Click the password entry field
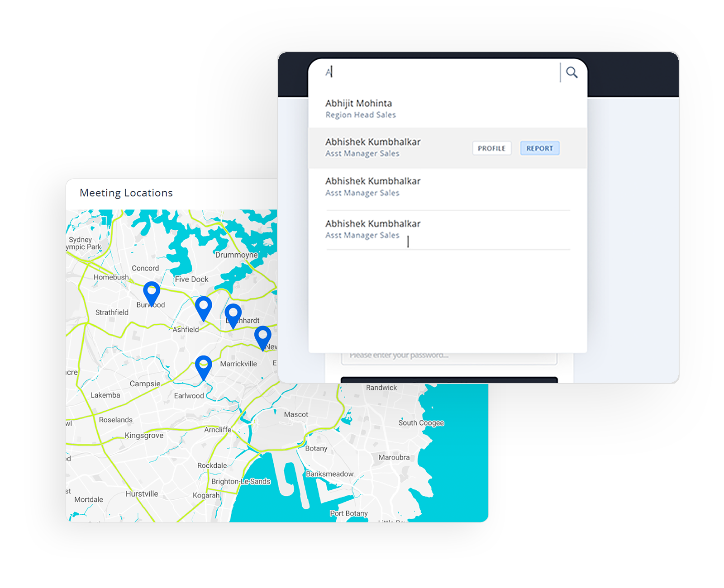 [448, 356]
